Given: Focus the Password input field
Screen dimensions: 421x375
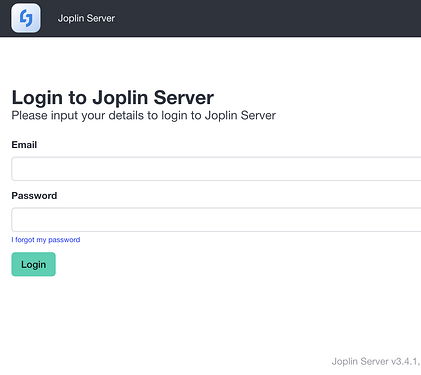Looking at the screenshot, I should [216, 220].
